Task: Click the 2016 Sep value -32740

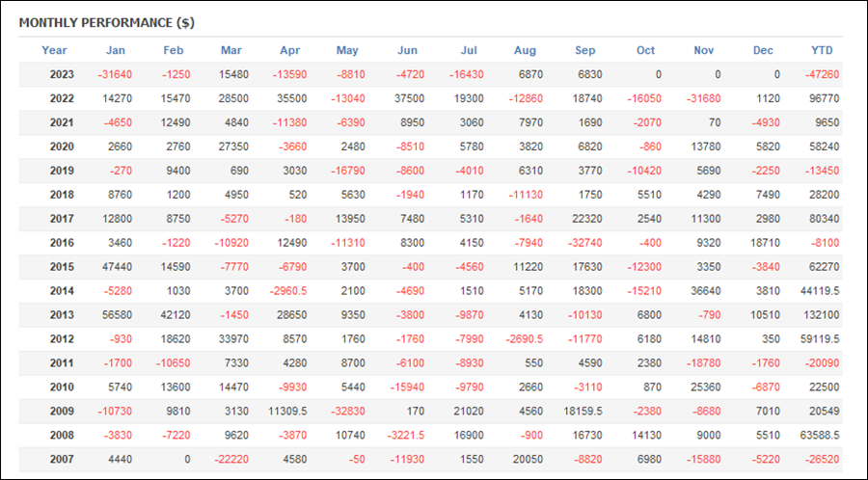Action: tap(584, 243)
